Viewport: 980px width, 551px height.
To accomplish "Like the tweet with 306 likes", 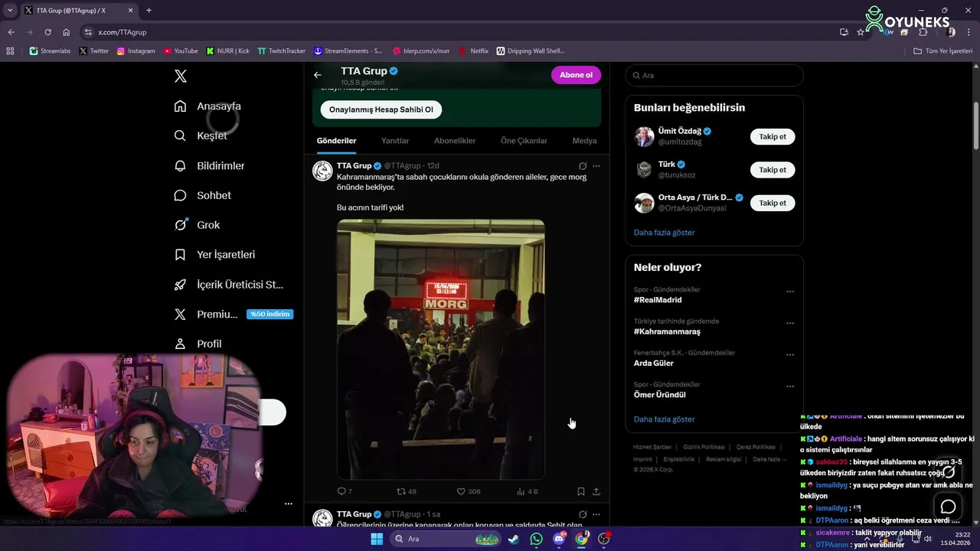I will (x=469, y=491).
